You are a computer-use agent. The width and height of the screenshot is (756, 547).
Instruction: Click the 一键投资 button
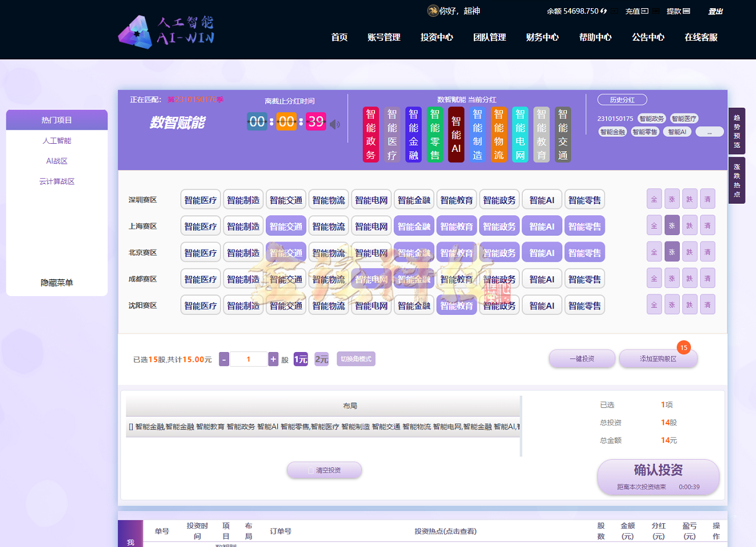coord(582,358)
